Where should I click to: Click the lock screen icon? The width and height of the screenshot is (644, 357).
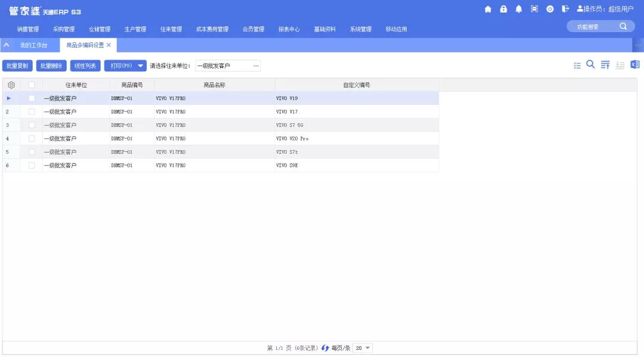coord(503,9)
